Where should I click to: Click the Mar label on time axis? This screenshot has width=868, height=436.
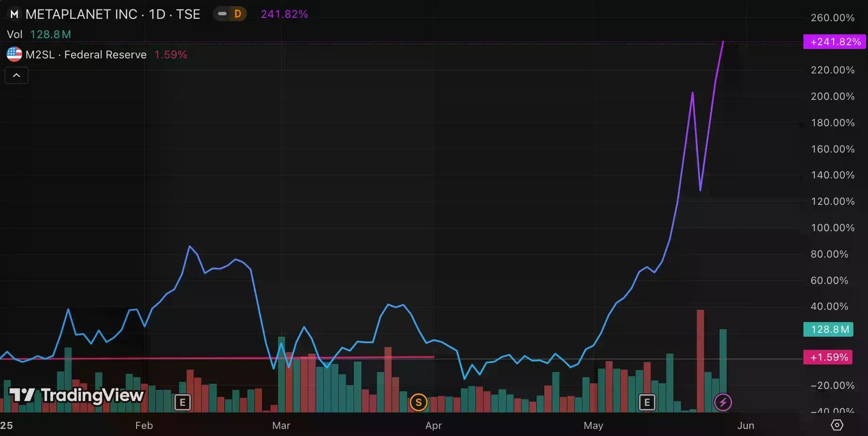coord(281,426)
